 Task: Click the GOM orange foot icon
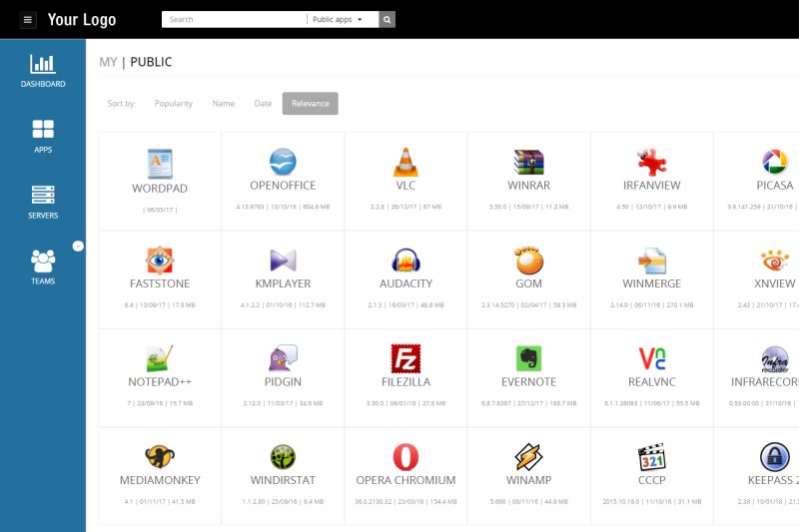tap(529, 261)
